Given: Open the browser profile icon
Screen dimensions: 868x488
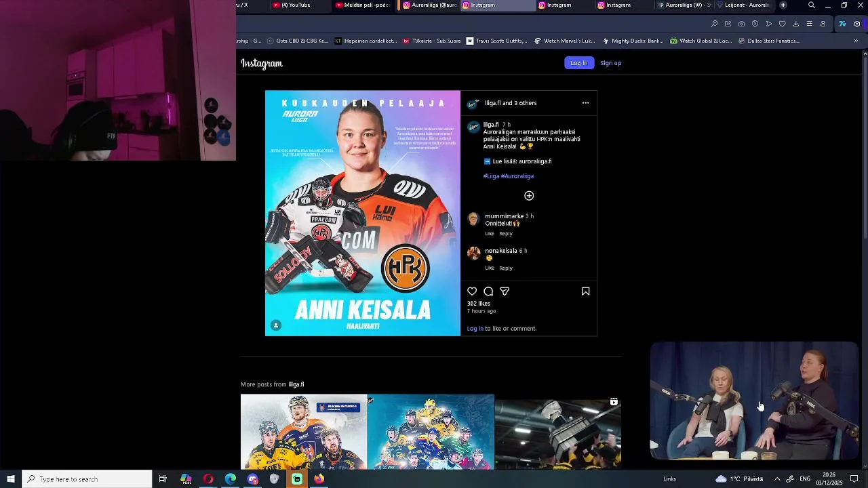Looking at the screenshot, I should [823, 24].
